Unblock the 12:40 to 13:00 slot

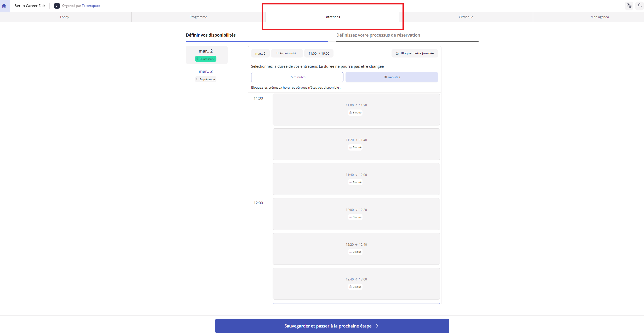(356, 283)
